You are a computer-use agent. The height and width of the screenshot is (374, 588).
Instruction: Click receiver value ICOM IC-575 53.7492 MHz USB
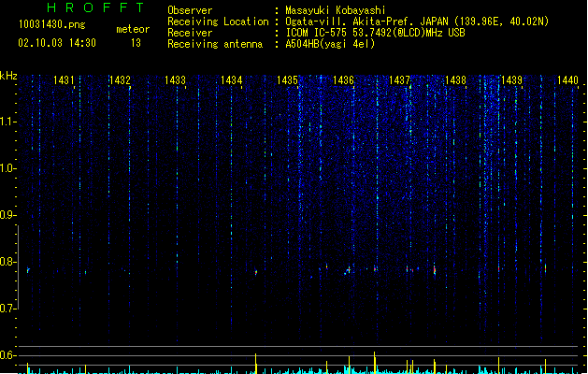376,33
